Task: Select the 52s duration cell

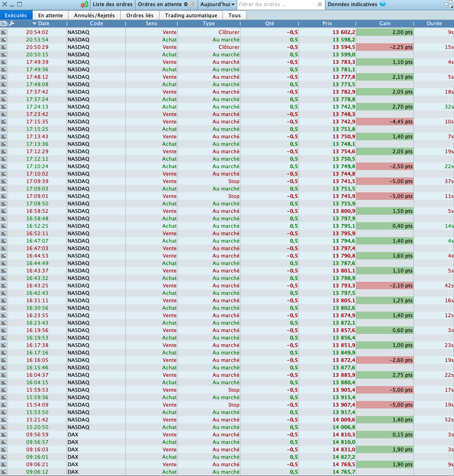Action: pos(434,420)
